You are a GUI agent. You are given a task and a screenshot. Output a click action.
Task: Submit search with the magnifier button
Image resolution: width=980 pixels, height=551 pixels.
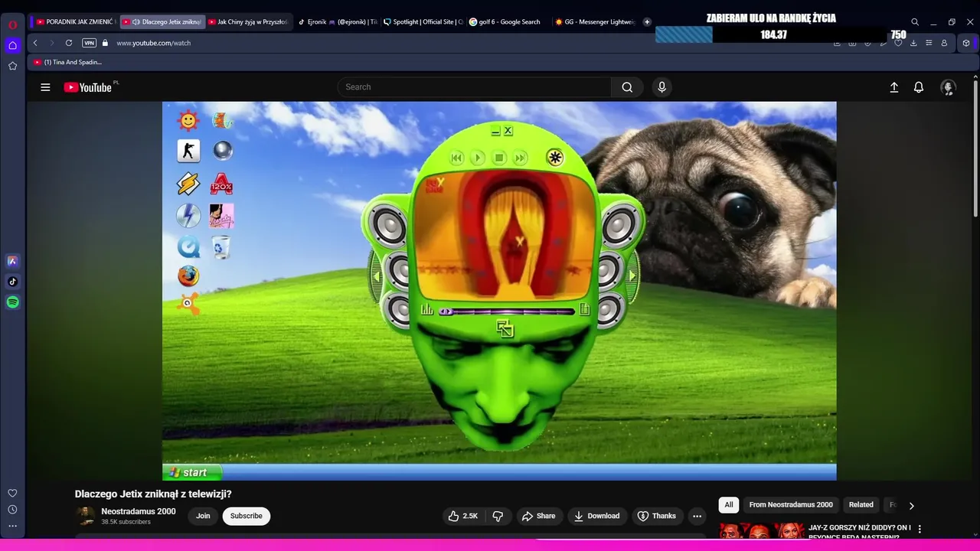click(x=627, y=87)
